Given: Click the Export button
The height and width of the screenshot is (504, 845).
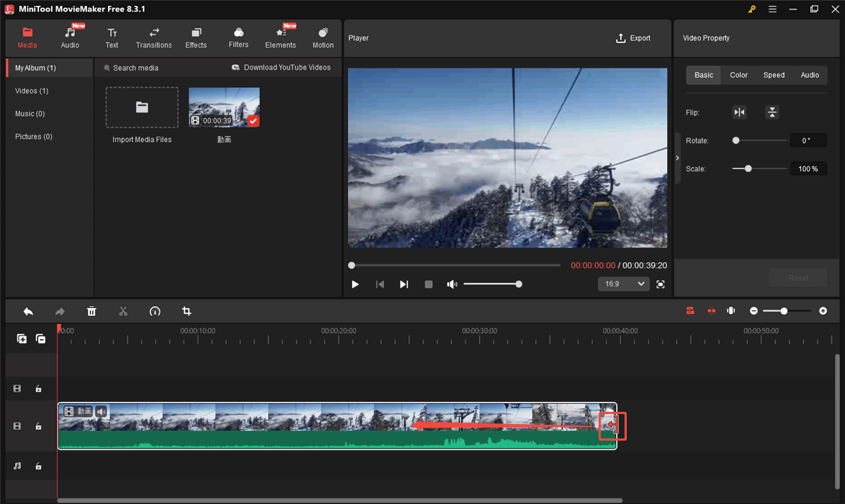Looking at the screenshot, I should [x=633, y=38].
